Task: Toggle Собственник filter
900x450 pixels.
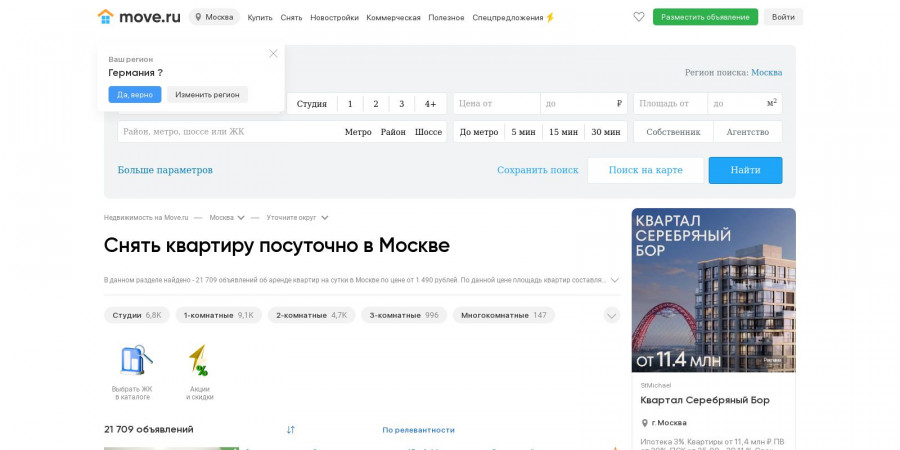Action: pyautogui.click(x=673, y=132)
